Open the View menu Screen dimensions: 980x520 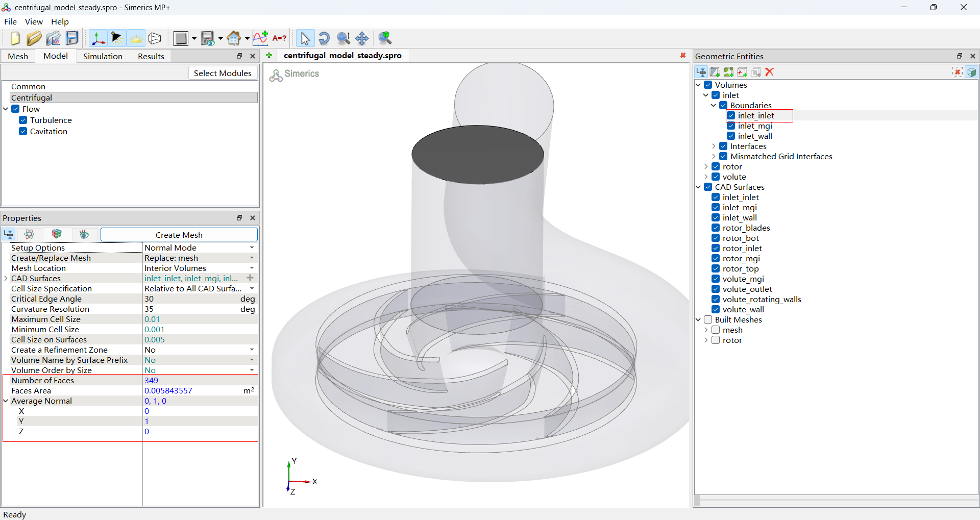[34, 21]
